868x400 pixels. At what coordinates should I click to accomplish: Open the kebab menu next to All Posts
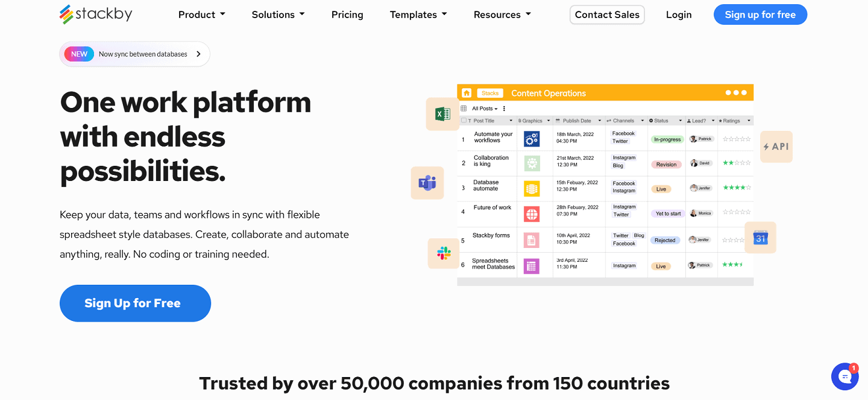(x=504, y=109)
